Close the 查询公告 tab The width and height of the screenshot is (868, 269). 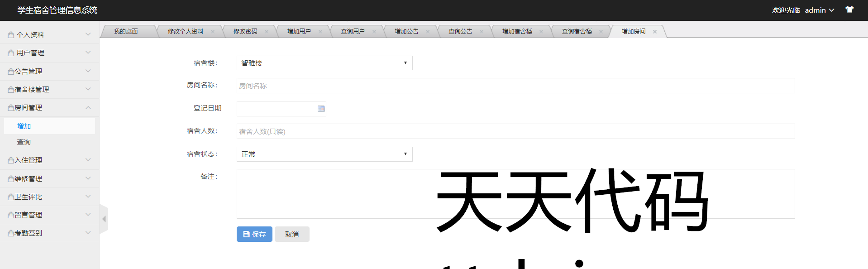(482, 32)
